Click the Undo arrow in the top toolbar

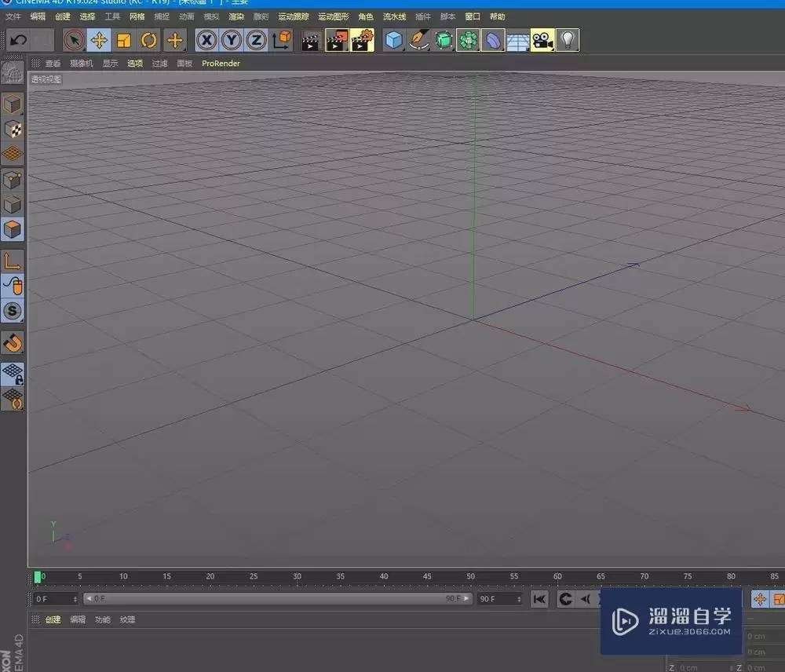point(19,41)
